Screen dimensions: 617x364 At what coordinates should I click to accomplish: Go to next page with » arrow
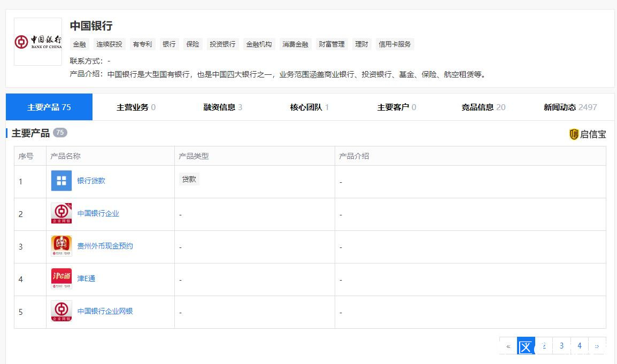[597, 346]
